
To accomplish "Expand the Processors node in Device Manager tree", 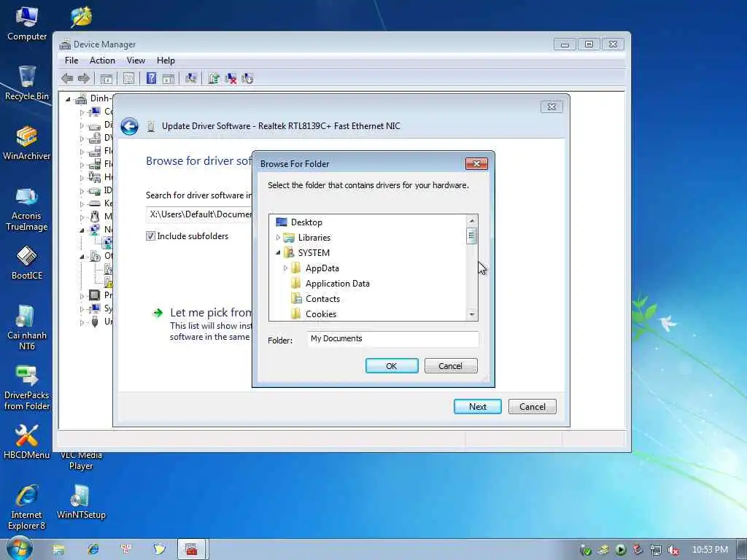I will pyautogui.click(x=82, y=296).
